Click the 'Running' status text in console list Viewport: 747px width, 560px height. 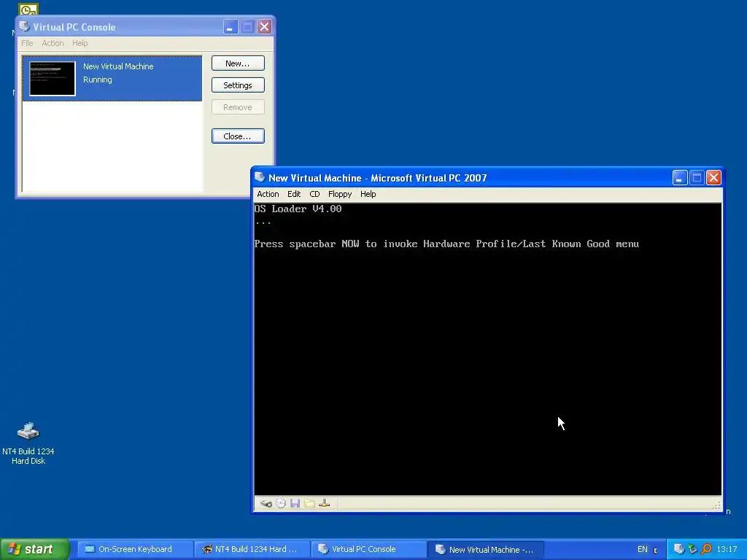point(98,79)
